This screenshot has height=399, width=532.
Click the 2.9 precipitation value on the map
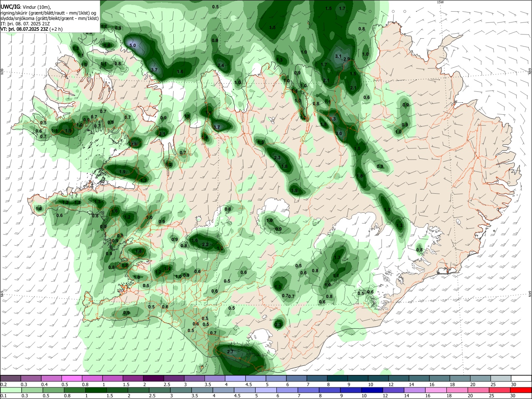click(347, 59)
